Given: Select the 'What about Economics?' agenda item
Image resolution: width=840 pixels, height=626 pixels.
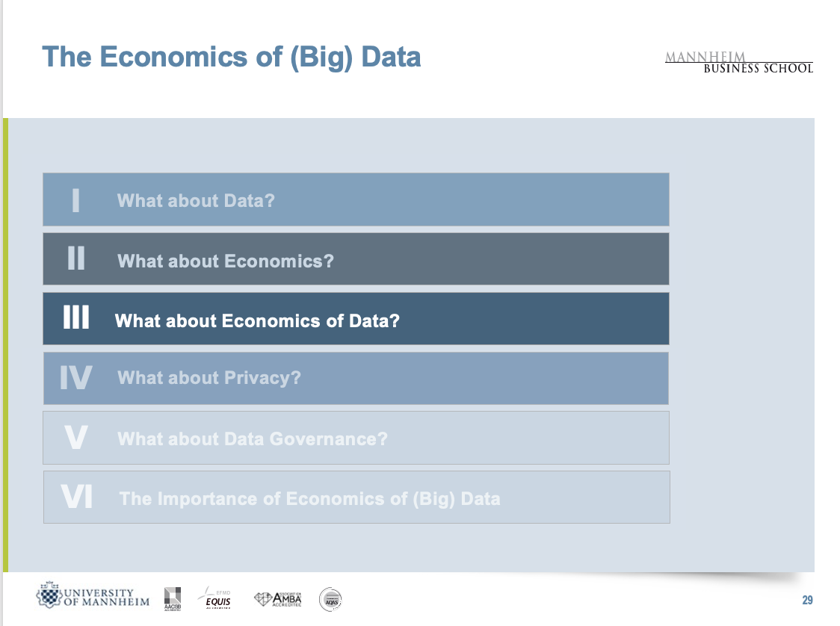Looking at the screenshot, I should (225, 261).
